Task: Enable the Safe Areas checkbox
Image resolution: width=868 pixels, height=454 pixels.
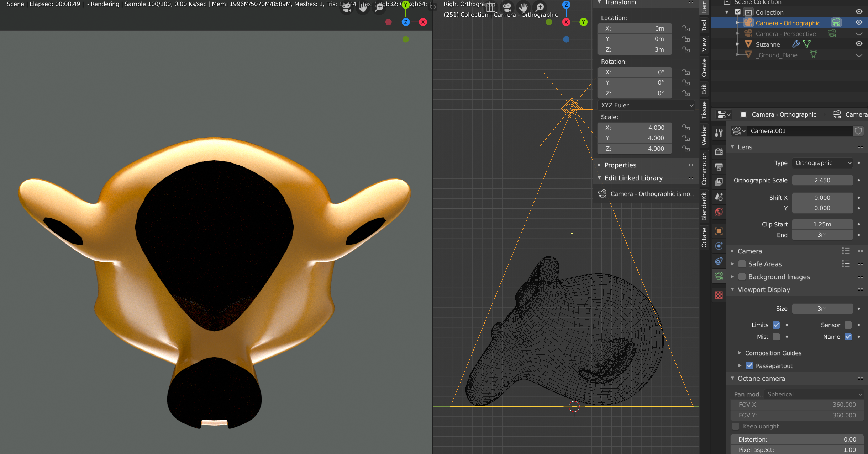Action: click(742, 264)
